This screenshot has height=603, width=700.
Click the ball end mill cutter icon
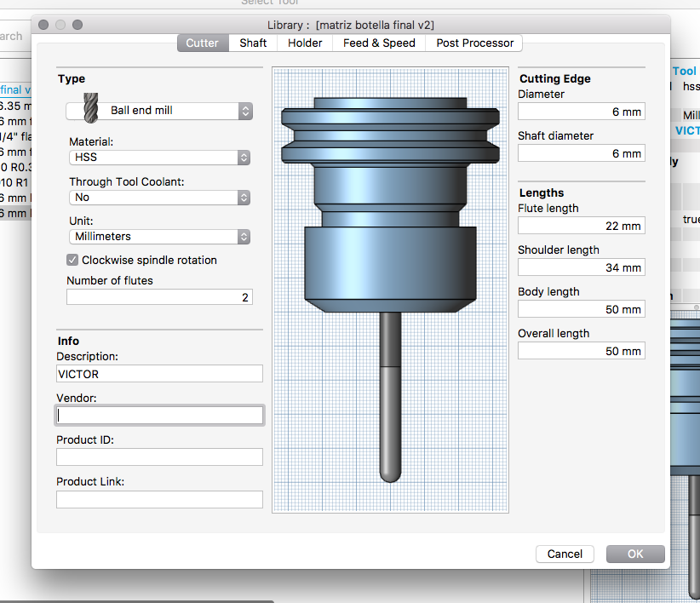click(90, 108)
